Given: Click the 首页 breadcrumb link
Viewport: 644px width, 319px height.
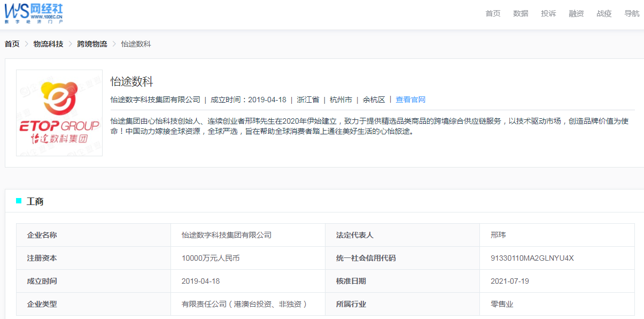Looking at the screenshot, I should click(12, 44).
